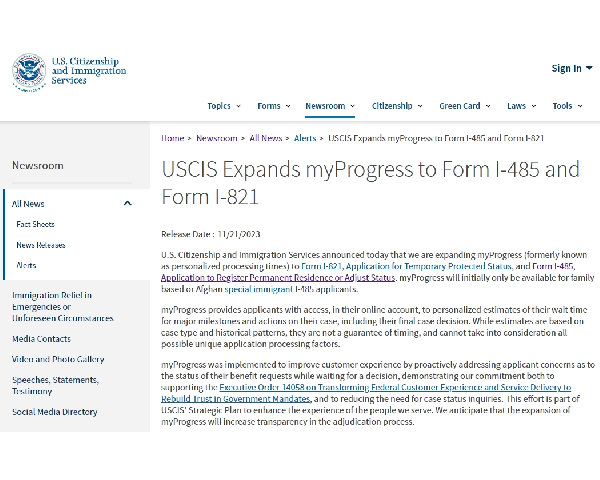This screenshot has height=480, width=600.
Task: Expand the Citizenship menu chevron
Action: click(x=420, y=106)
